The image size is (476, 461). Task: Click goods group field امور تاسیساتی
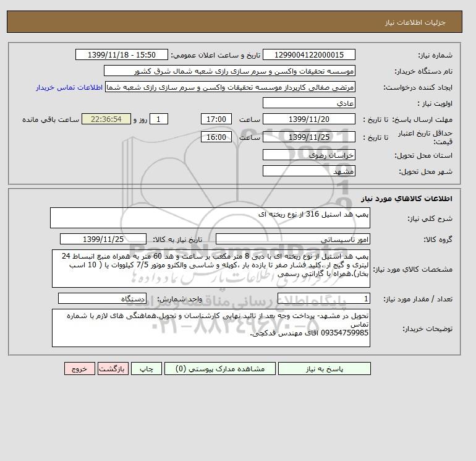pos(292,239)
